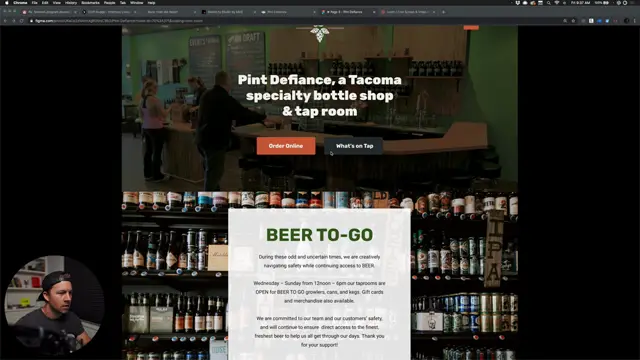This screenshot has width=640, height=360.
Task: Close the Page 3 - Pint Defiance tab
Action: (374, 12)
